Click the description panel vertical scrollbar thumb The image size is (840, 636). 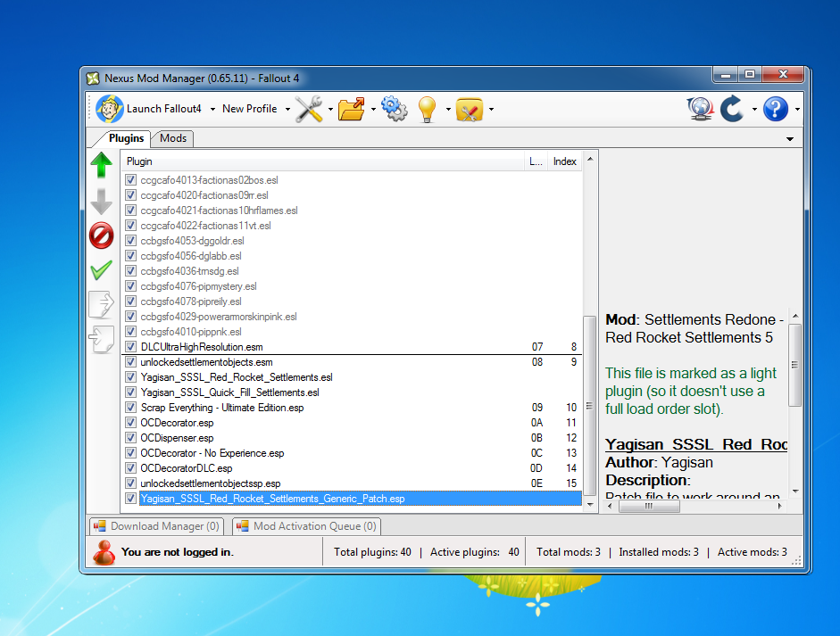[795, 365]
